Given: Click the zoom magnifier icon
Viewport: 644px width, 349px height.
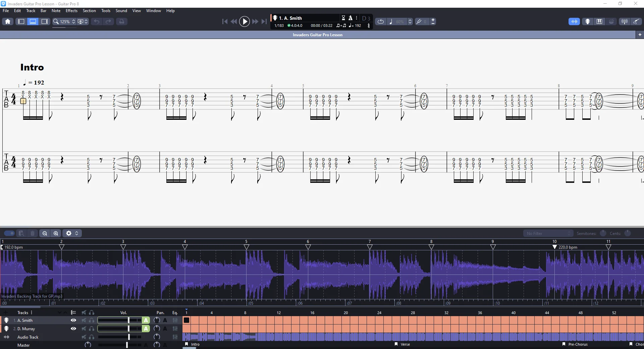Looking at the screenshot, I should coord(56,21).
